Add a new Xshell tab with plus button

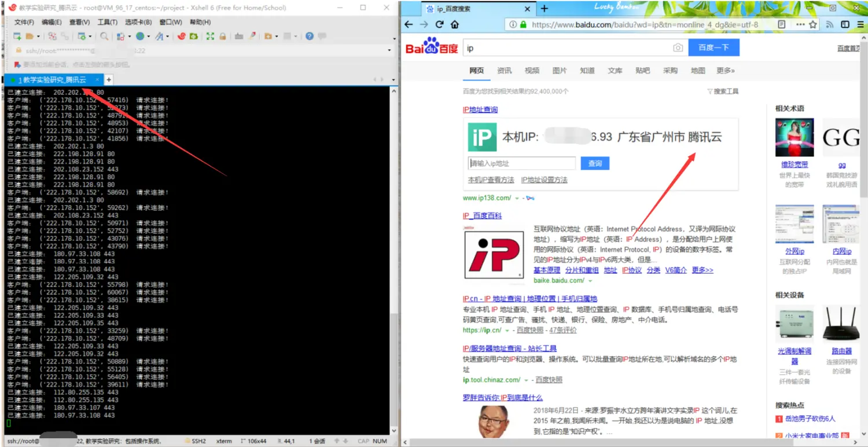[x=109, y=79]
